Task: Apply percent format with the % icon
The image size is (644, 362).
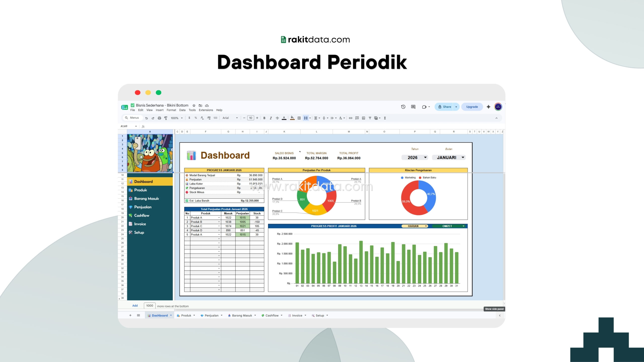Action: pyautogui.click(x=196, y=118)
